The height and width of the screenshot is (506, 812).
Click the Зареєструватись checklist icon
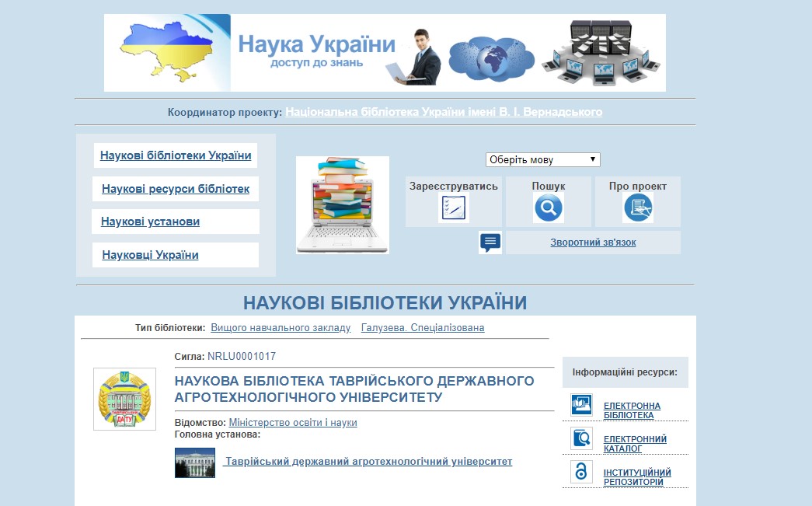tap(454, 208)
